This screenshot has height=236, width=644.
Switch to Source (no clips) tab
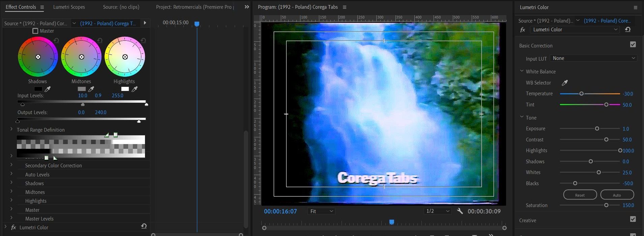pyautogui.click(x=121, y=7)
